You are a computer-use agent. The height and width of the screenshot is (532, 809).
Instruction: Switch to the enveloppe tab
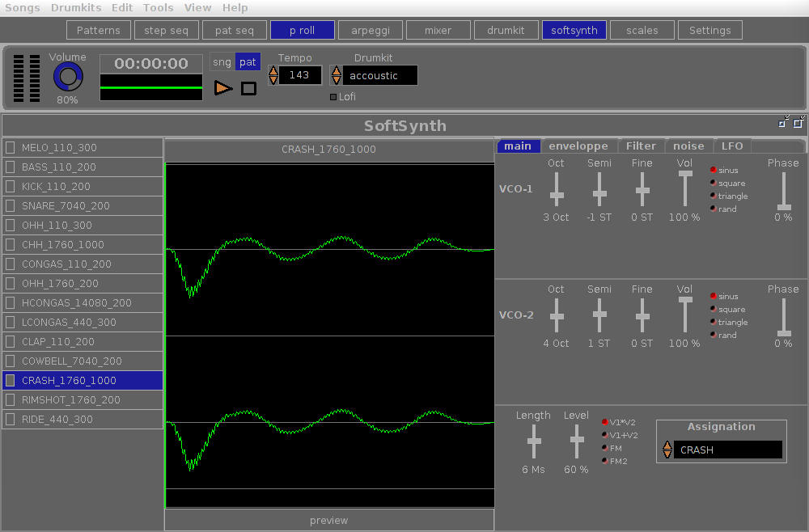click(578, 146)
